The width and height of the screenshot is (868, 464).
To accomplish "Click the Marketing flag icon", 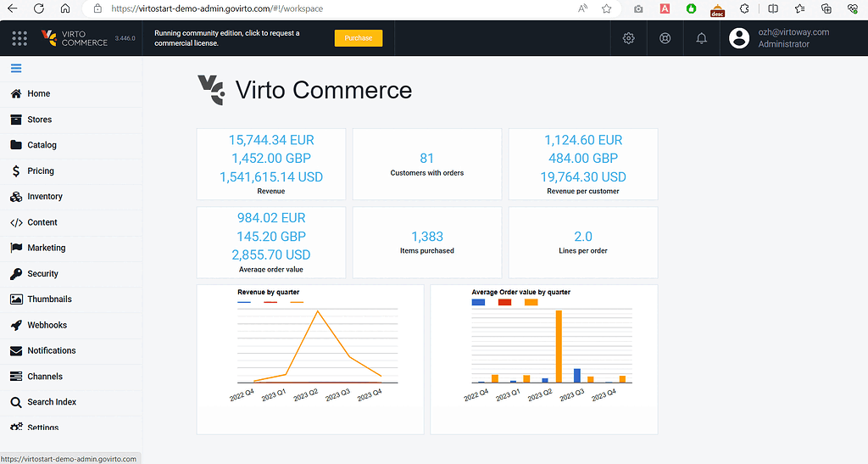I will (x=16, y=248).
